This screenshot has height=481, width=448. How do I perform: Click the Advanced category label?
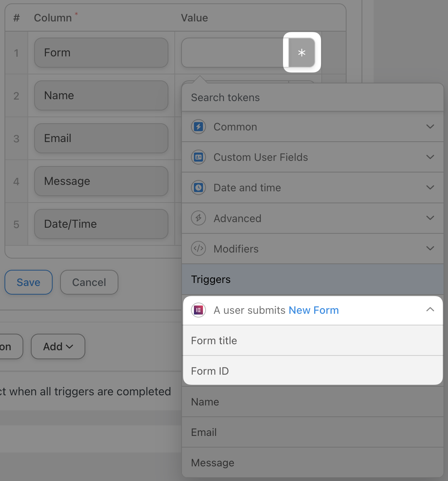pos(238,218)
